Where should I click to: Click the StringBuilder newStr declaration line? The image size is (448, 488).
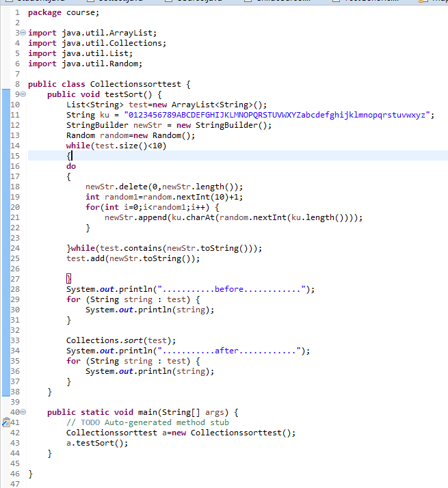coord(169,126)
